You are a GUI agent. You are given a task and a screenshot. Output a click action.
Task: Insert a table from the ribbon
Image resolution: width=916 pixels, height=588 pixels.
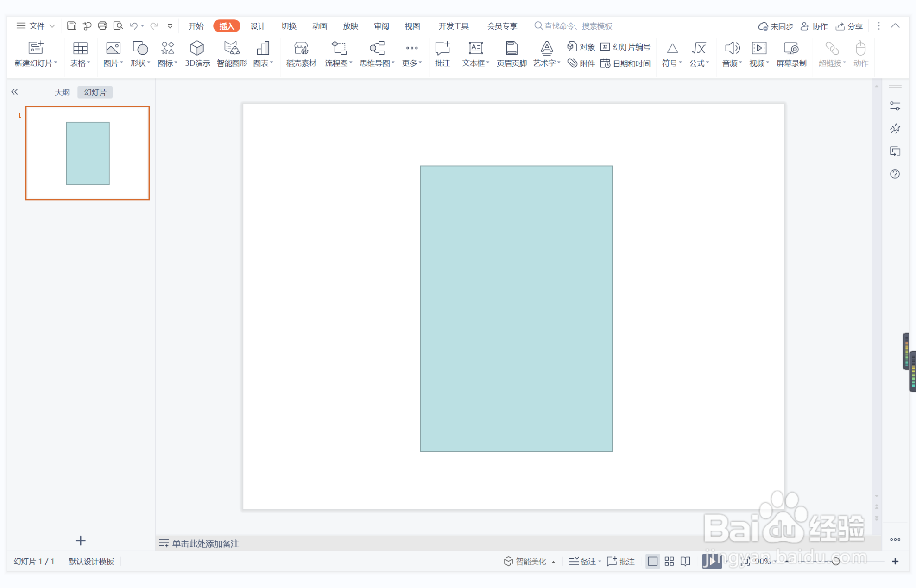click(80, 54)
